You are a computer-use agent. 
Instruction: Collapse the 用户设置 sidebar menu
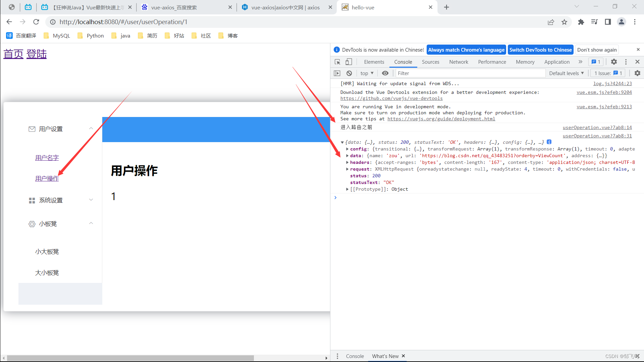[91, 129]
